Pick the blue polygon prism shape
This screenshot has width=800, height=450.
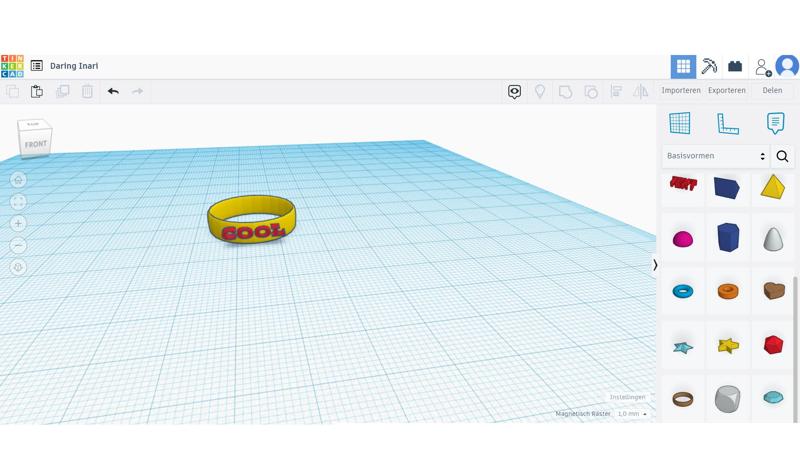pos(728,237)
